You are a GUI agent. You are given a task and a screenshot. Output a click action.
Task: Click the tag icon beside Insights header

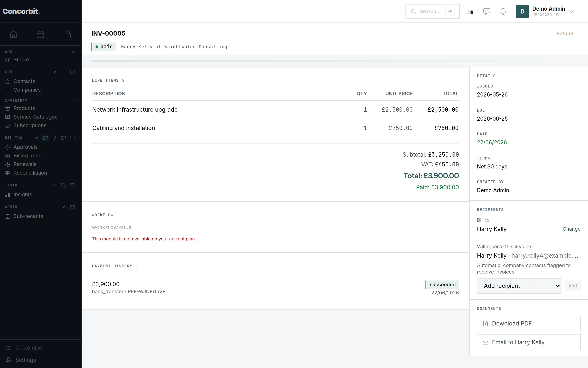pyautogui.click(x=63, y=185)
